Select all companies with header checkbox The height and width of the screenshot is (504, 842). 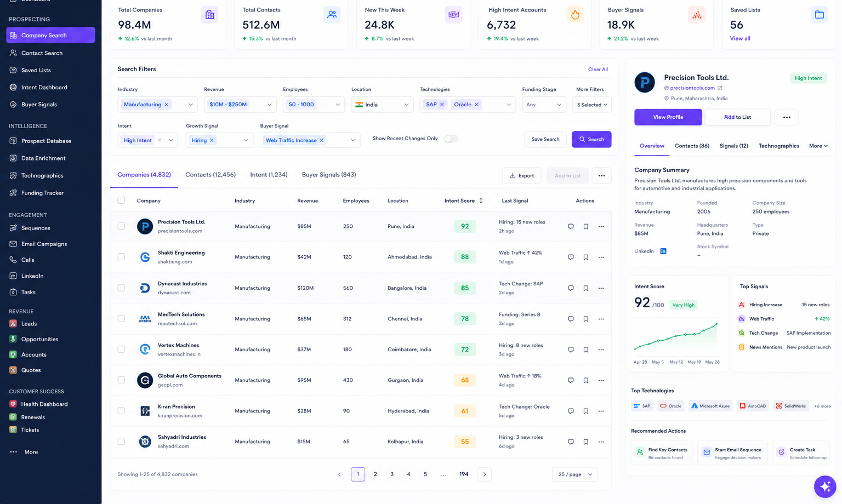(121, 201)
